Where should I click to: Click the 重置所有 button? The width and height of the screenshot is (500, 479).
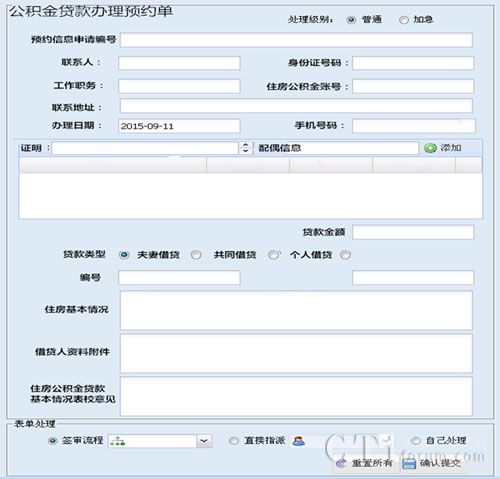pyautogui.click(x=366, y=463)
